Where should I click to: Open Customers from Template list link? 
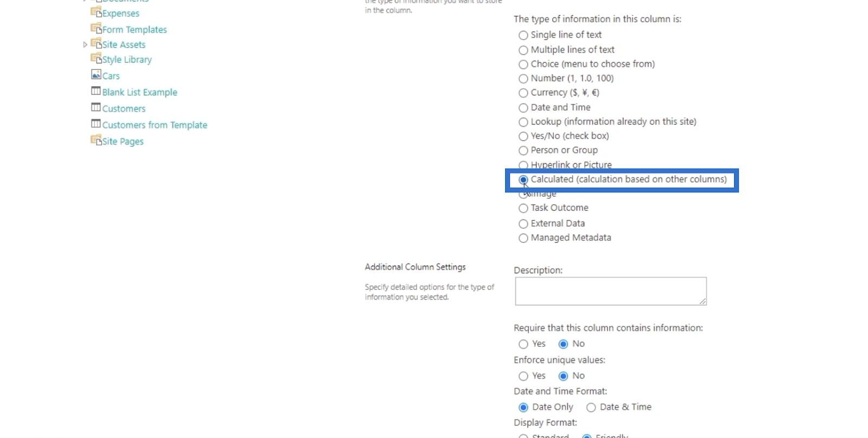(x=155, y=125)
